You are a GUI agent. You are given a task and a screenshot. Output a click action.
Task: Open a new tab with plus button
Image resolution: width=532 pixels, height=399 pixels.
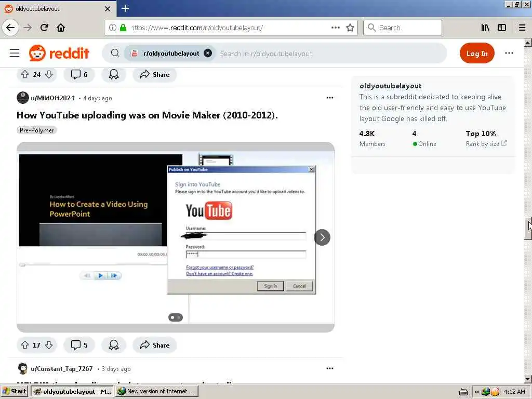point(125,8)
